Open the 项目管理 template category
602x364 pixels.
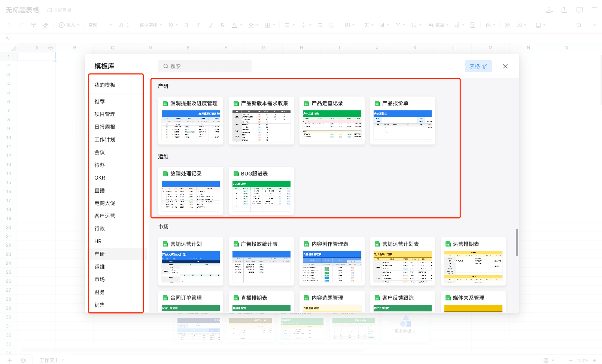click(x=105, y=114)
